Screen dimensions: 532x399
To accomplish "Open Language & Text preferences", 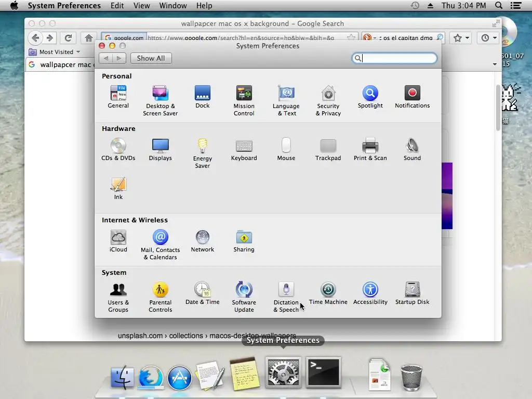I will 286,101.
